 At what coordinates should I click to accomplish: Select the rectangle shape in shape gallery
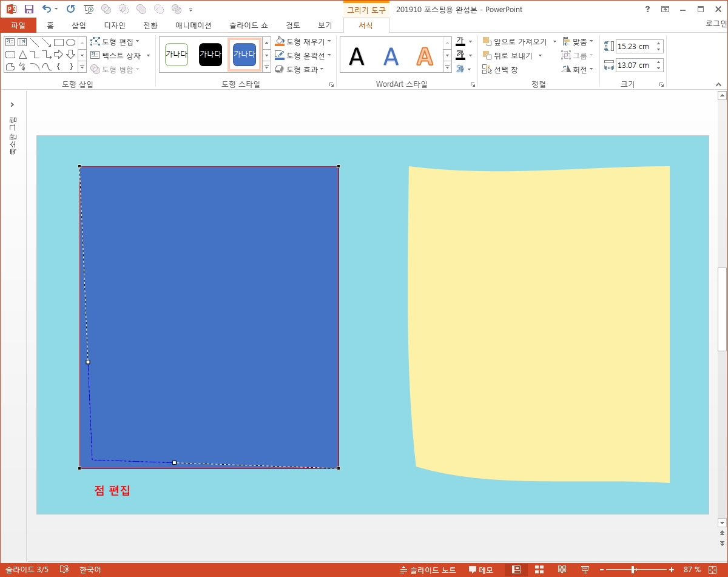coord(59,42)
